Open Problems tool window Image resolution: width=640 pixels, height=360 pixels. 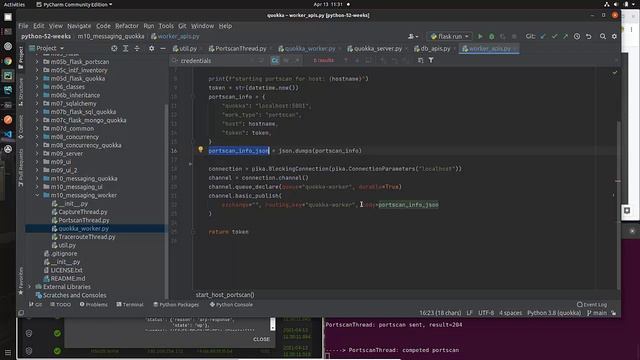(94, 304)
